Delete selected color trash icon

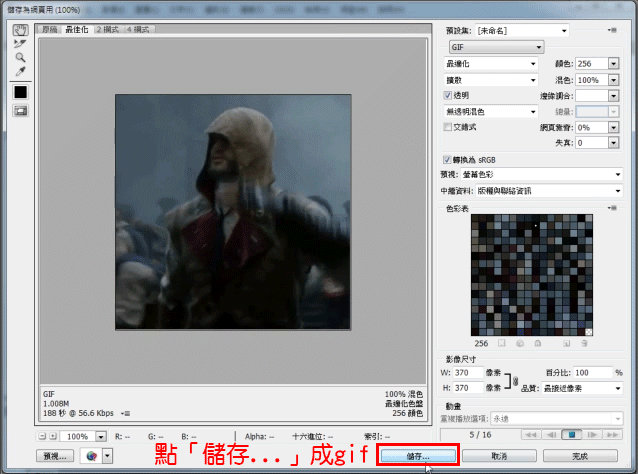tap(584, 343)
